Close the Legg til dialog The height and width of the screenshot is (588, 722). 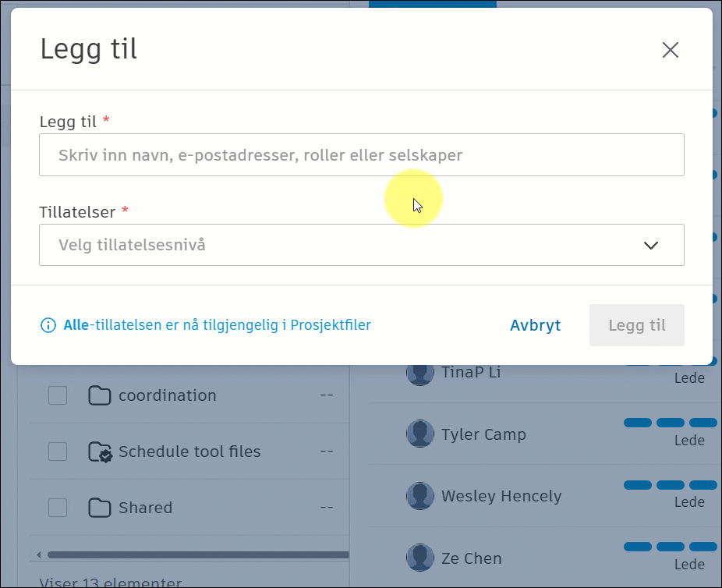(670, 50)
